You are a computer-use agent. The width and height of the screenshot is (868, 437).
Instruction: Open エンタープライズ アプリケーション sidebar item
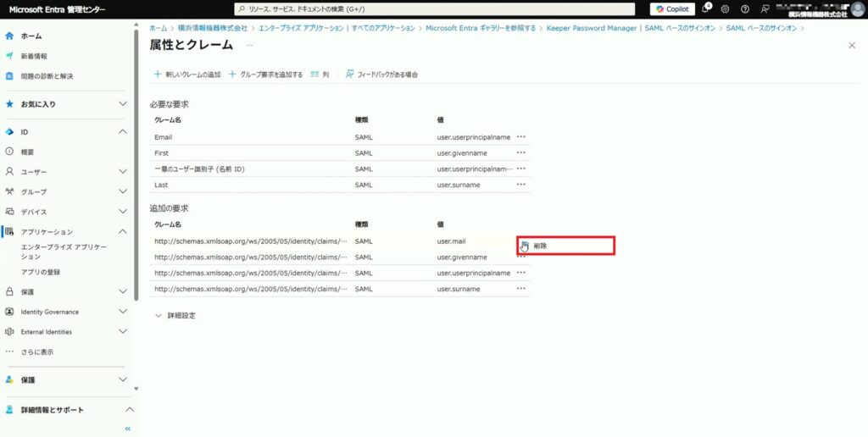click(64, 252)
